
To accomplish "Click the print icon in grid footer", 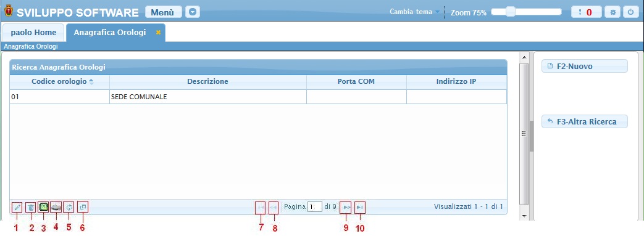I will [x=56, y=207].
